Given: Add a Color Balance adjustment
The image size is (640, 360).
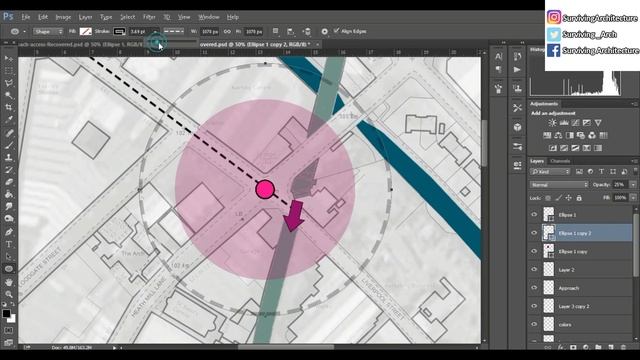Looking at the screenshot, I should [558, 135].
